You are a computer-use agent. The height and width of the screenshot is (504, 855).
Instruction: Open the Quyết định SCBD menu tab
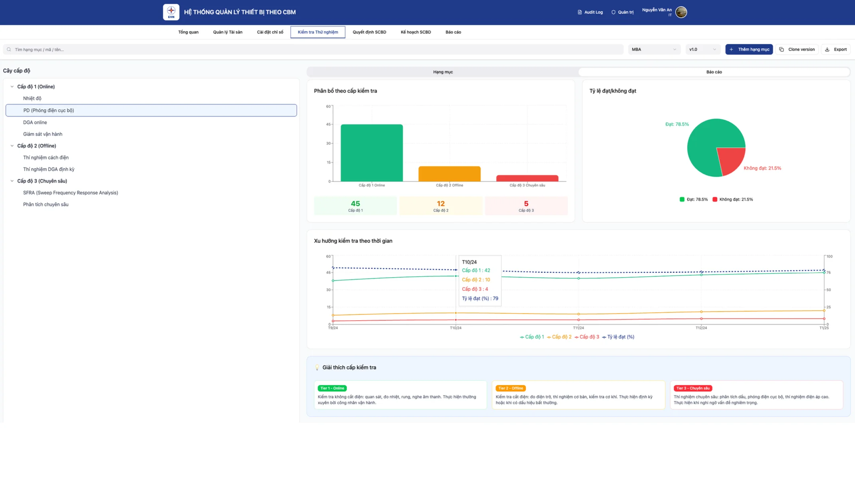pyautogui.click(x=369, y=32)
